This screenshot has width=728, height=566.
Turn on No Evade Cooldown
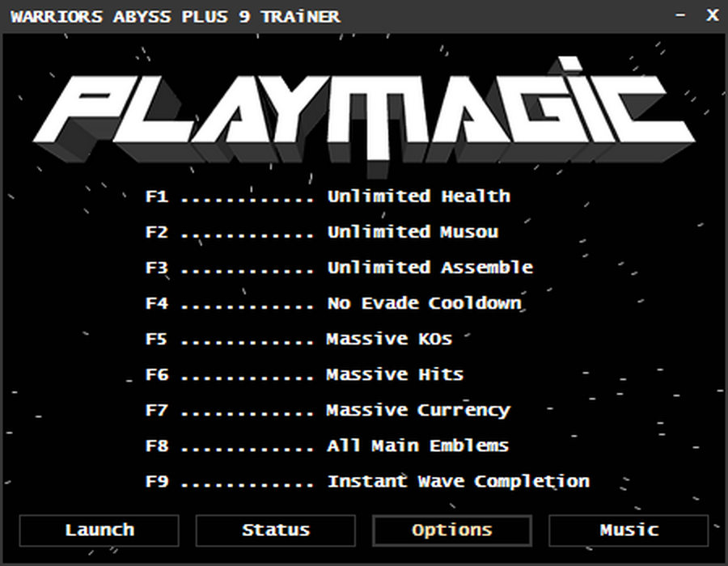point(423,303)
